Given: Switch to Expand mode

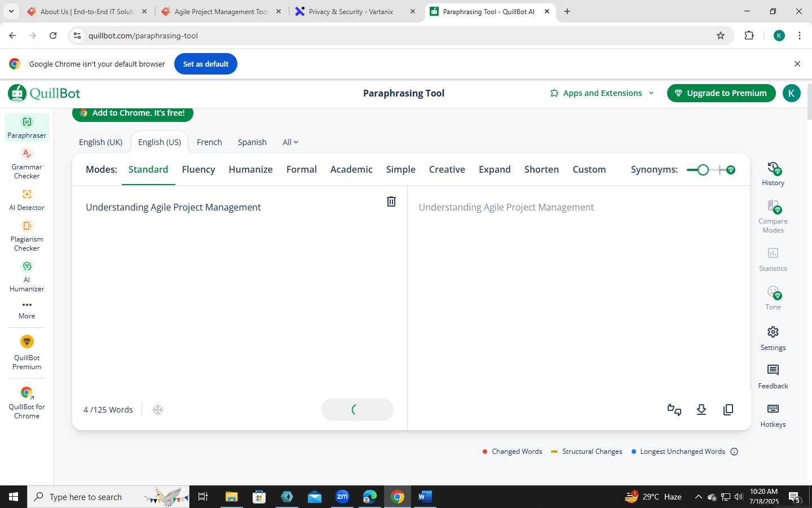Looking at the screenshot, I should click(x=495, y=169).
